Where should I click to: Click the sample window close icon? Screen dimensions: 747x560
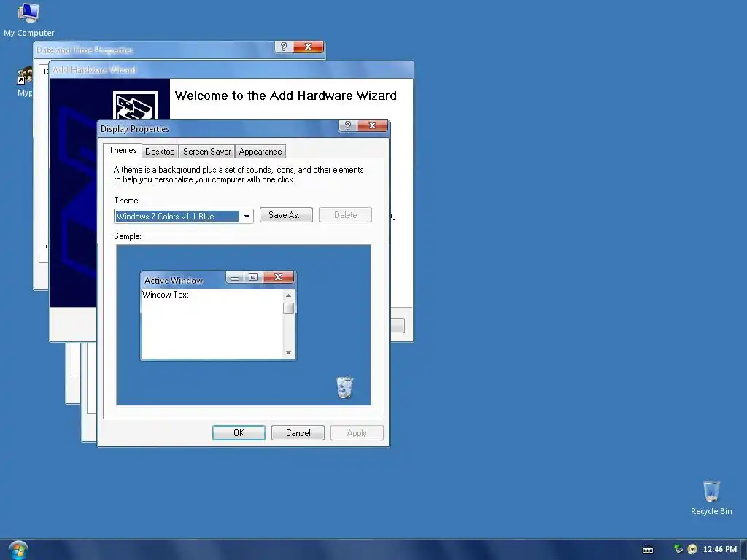[279, 277]
